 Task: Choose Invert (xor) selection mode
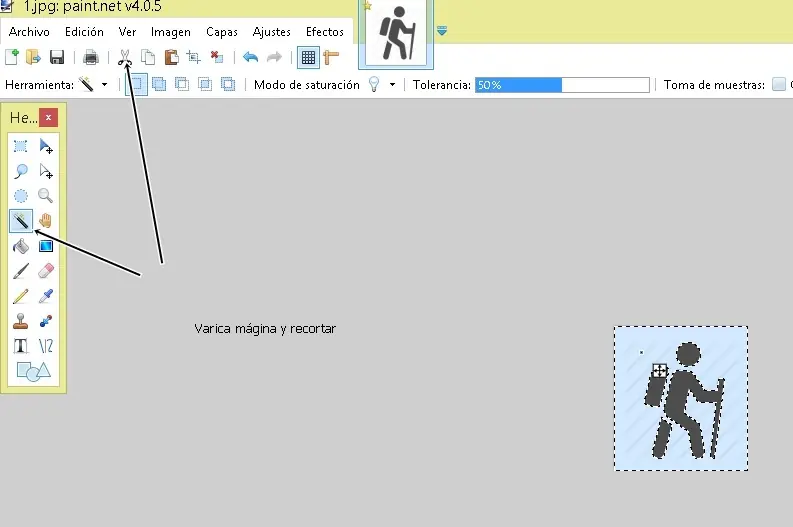pyautogui.click(x=228, y=84)
